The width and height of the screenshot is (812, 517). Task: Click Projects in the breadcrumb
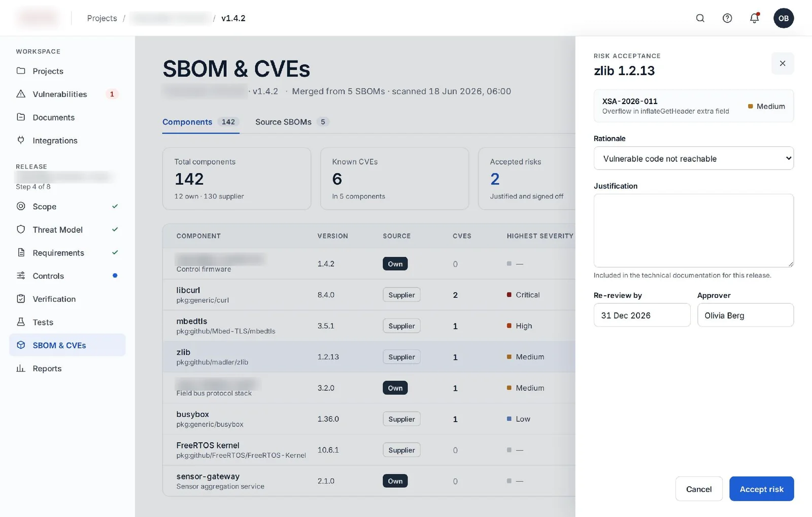[102, 18]
